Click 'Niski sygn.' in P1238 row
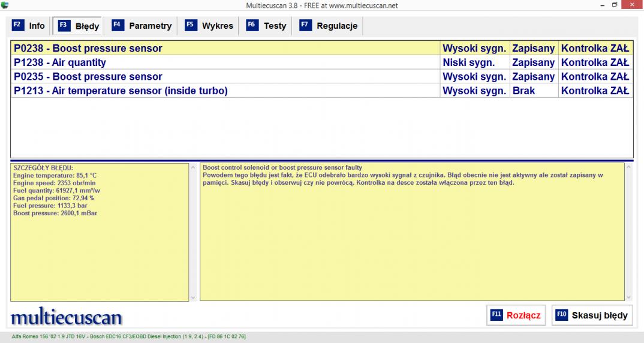This screenshot has height=343, width=644. click(469, 62)
